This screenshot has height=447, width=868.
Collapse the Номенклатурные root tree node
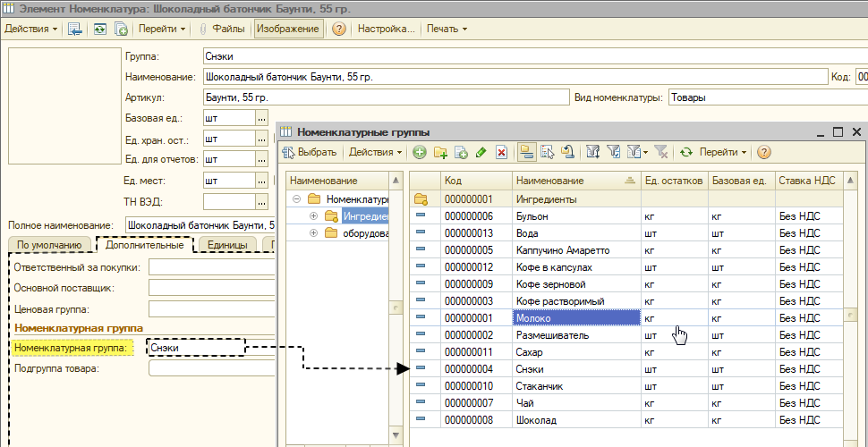(x=296, y=198)
